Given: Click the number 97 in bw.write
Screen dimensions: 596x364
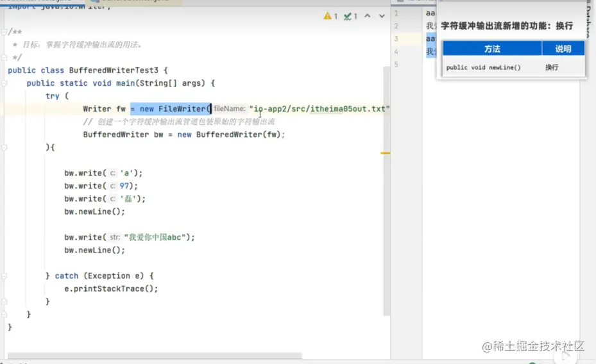Looking at the screenshot, I should [x=124, y=186].
